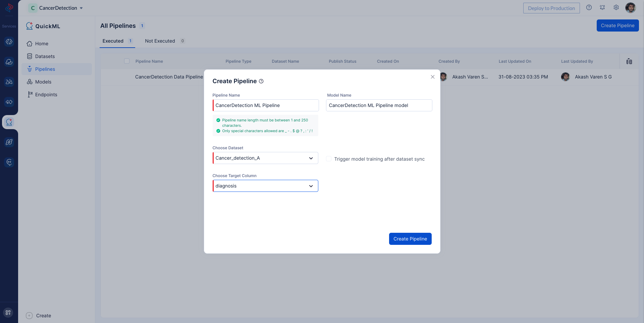This screenshot has width=644, height=323.
Task: Toggle the select-all checkbox in table header
Action: 127,61
